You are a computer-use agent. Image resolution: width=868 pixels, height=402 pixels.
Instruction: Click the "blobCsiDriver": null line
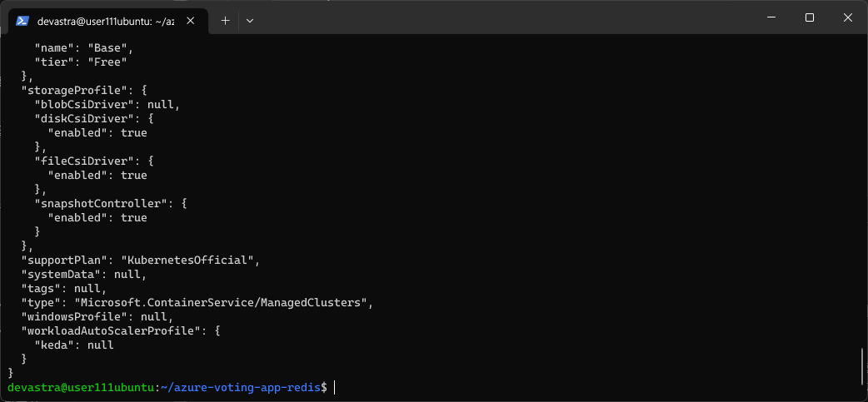pyautogui.click(x=107, y=104)
